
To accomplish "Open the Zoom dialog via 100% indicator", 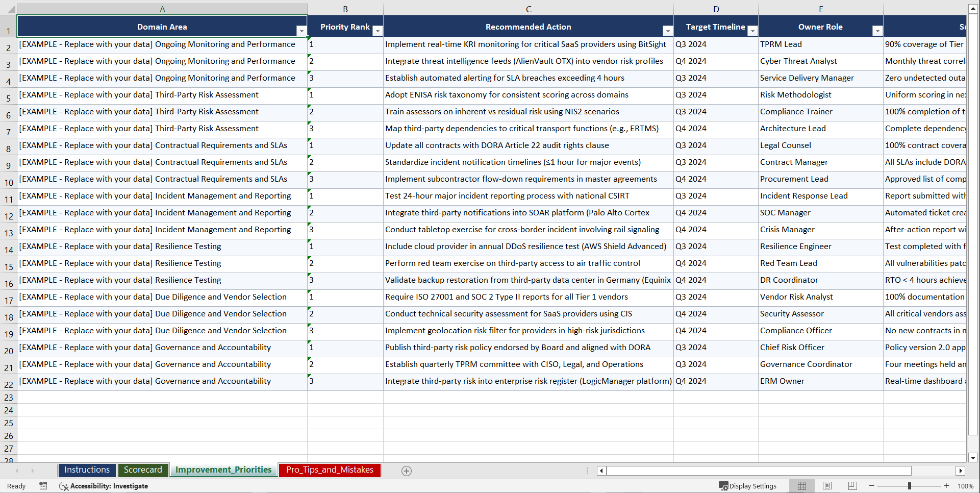I will click(x=966, y=486).
